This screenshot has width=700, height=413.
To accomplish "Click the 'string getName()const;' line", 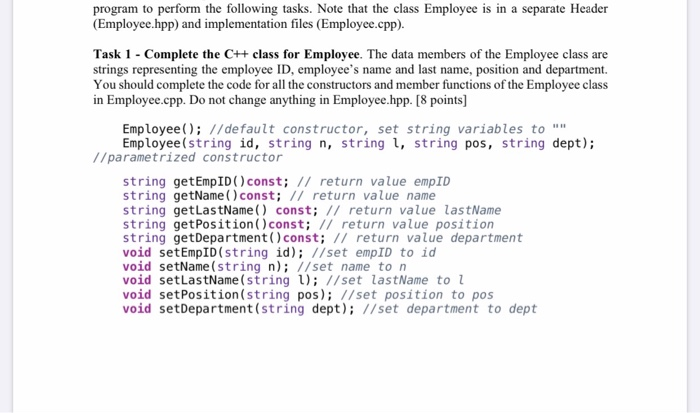I will (x=202, y=196).
